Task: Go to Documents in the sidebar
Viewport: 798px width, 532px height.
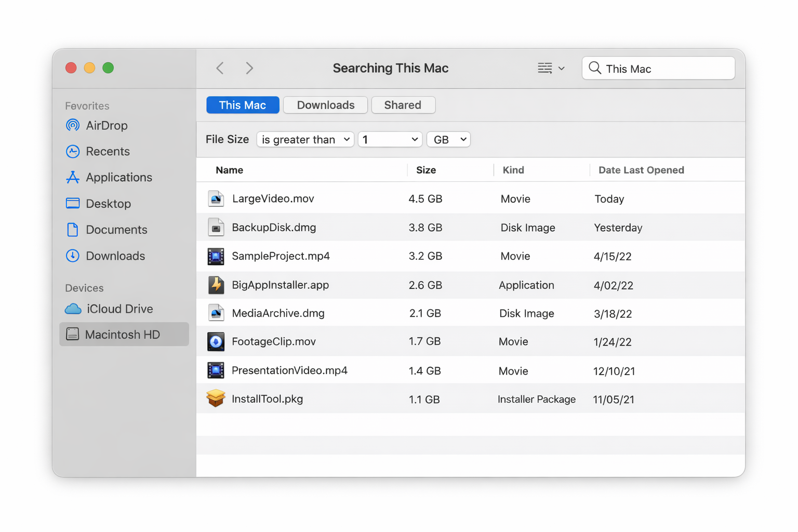Action: coord(116,229)
